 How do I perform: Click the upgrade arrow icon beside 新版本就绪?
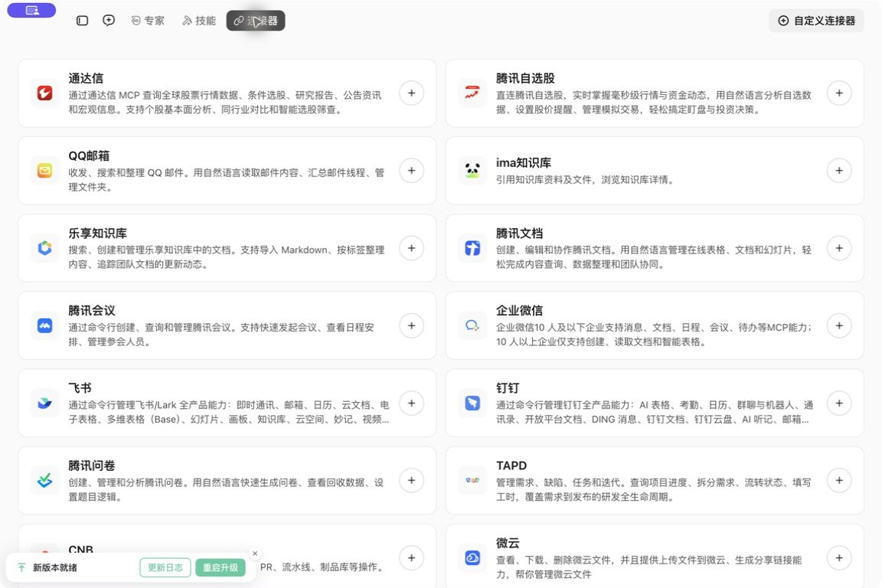pos(21,568)
